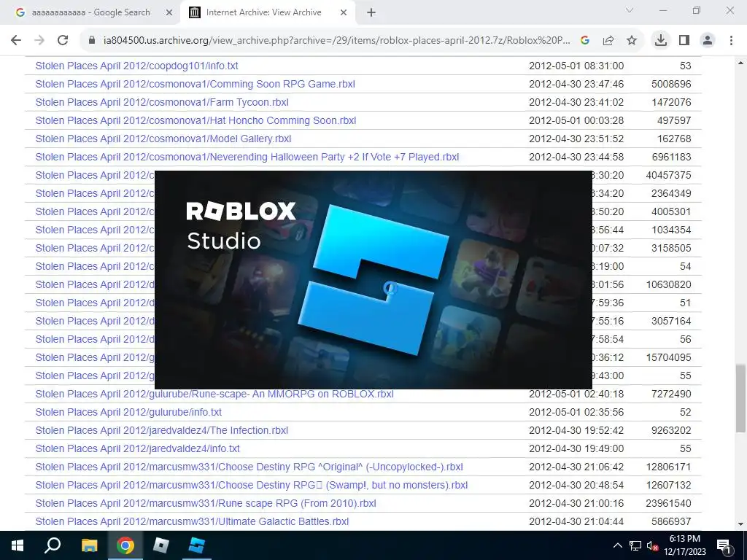Click file size 7272490
This screenshot has height=560, width=747.
(x=671, y=394)
